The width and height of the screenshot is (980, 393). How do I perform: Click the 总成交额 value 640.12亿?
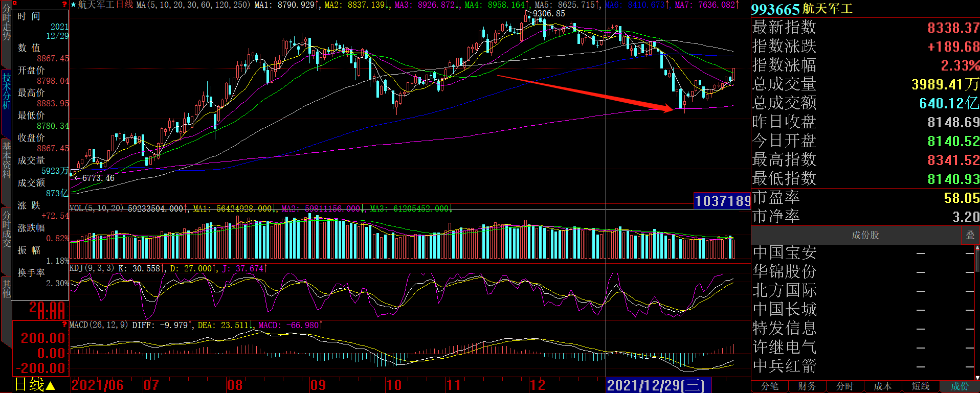949,103
